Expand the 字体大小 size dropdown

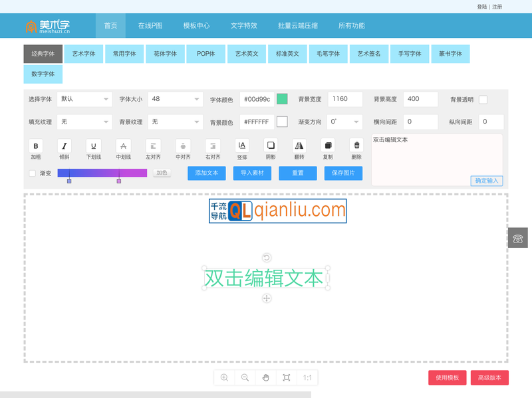(174, 98)
